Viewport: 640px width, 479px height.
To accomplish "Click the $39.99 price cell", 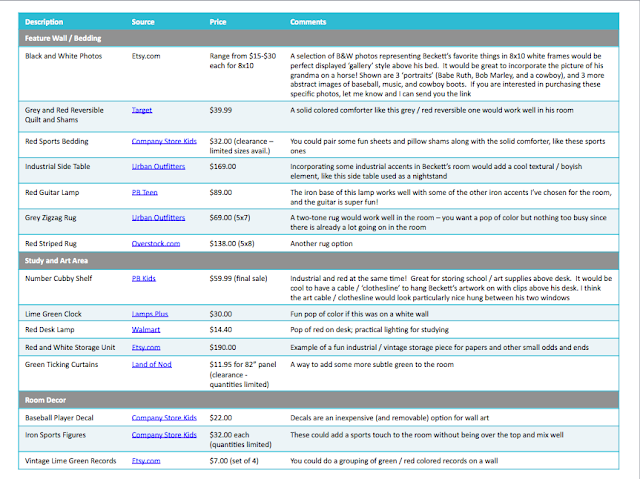I will click(x=220, y=110).
